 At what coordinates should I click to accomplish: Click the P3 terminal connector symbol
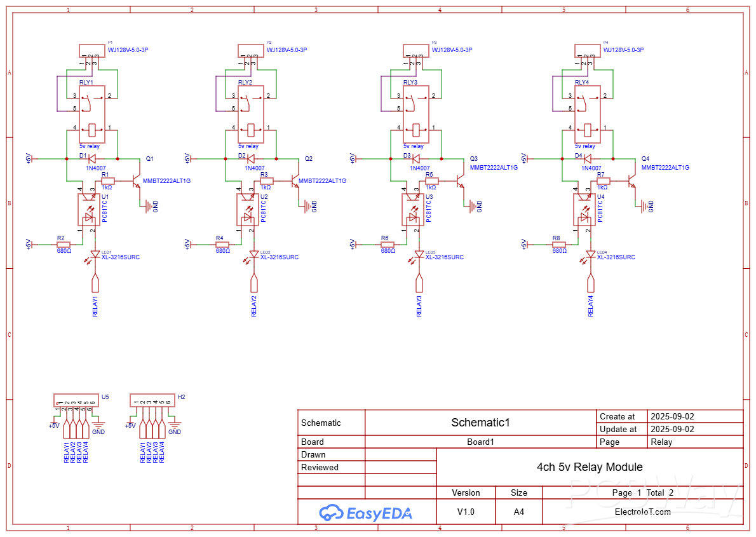416,50
